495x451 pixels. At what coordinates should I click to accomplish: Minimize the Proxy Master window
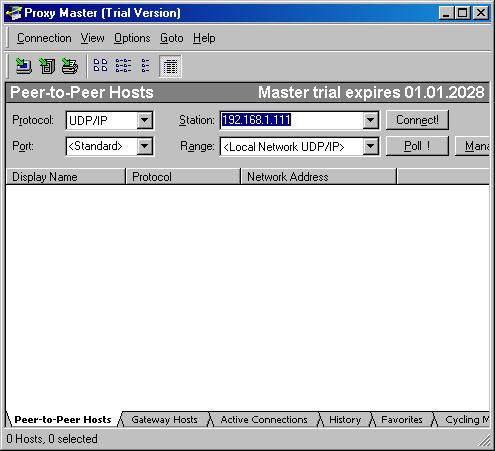point(446,13)
